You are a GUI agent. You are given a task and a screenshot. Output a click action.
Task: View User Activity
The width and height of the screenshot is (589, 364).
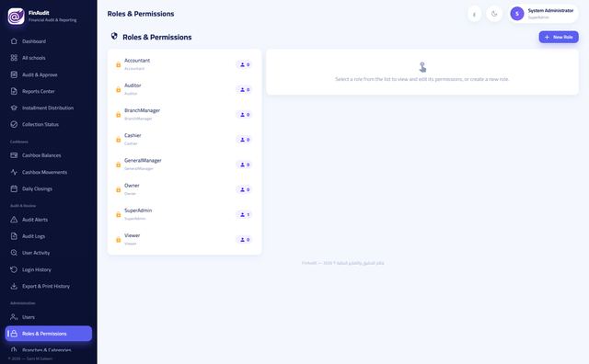(49, 253)
